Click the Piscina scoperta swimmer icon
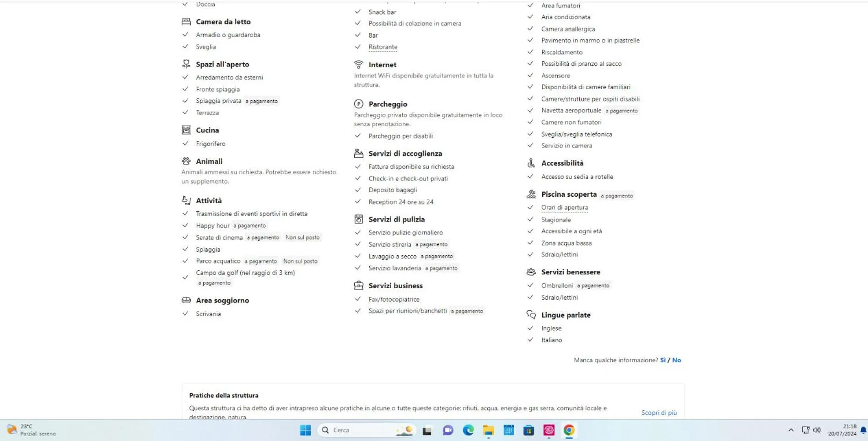This screenshot has width=868, height=441. [531, 194]
